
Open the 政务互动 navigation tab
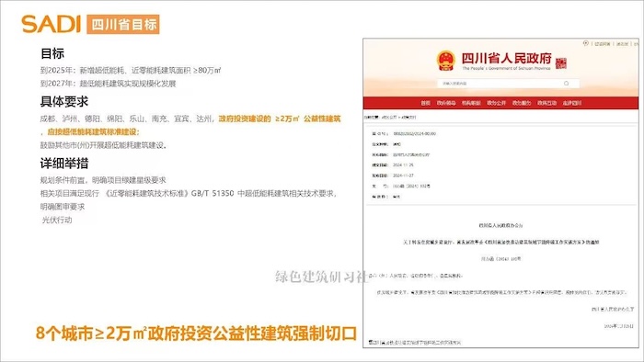click(546, 103)
